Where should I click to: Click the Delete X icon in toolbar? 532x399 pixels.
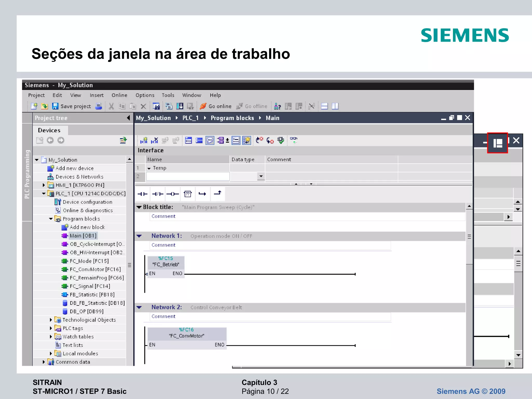tap(143, 106)
